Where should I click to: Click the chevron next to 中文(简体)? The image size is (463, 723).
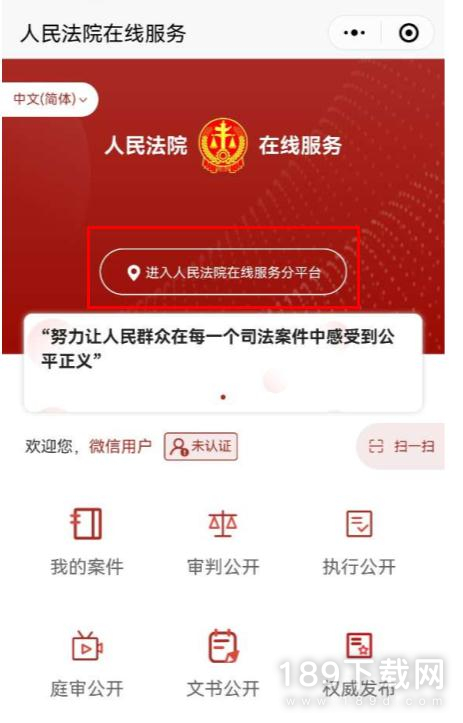pyautogui.click(x=83, y=100)
